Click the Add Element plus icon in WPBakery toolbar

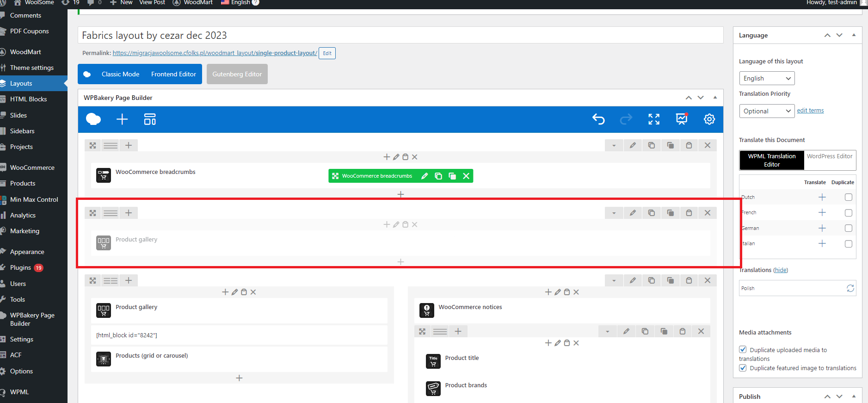point(122,119)
